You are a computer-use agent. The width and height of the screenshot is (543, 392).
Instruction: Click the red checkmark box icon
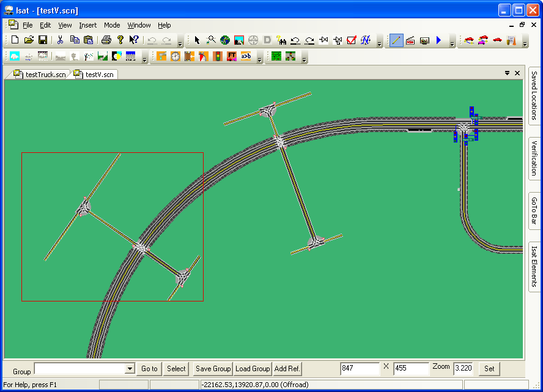click(x=351, y=40)
